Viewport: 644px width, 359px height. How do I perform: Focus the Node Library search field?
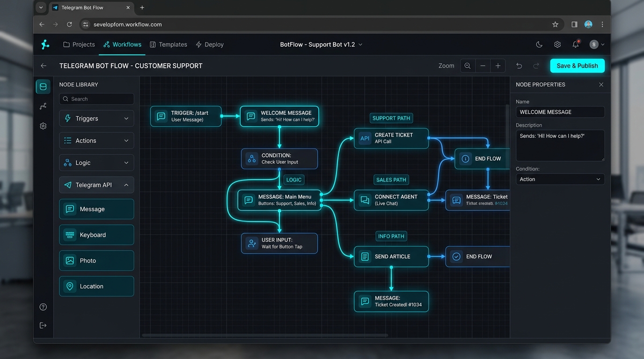(96, 99)
